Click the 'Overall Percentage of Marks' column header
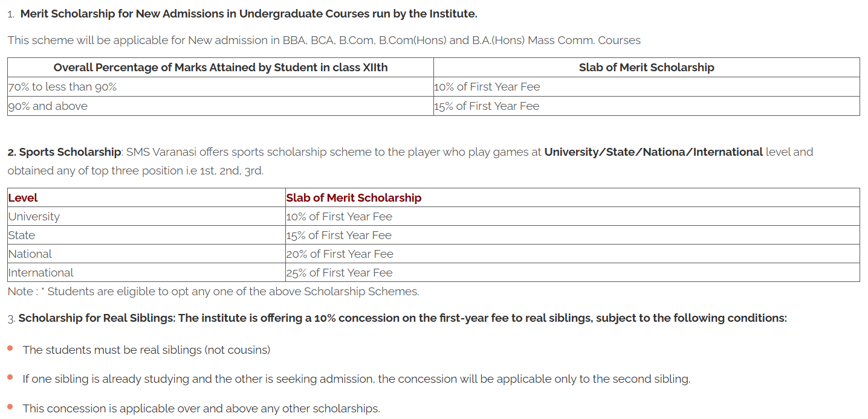 point(221,68)
